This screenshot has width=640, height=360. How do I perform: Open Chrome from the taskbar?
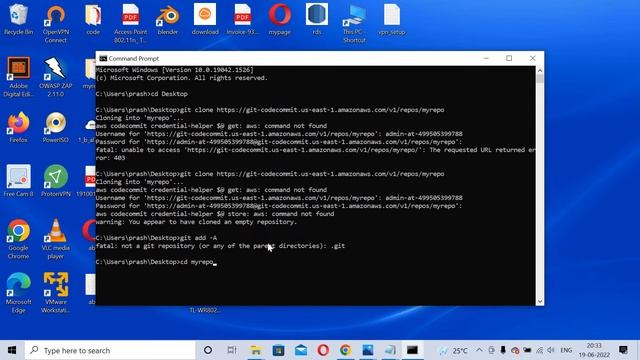click(345, 350)
